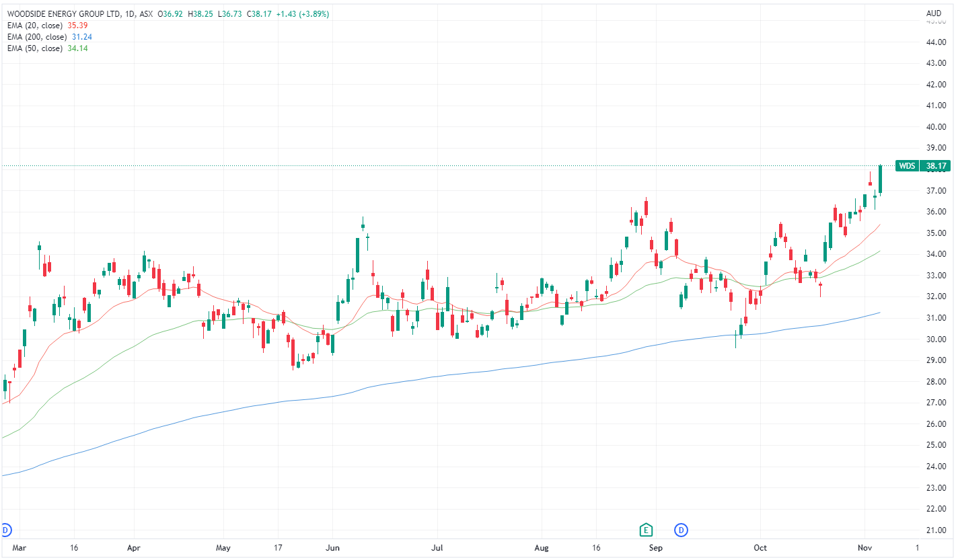The width and height of the screenshot is (956, 560).
Task: Click the 33.00 price axis label
Action: [936, 276]
